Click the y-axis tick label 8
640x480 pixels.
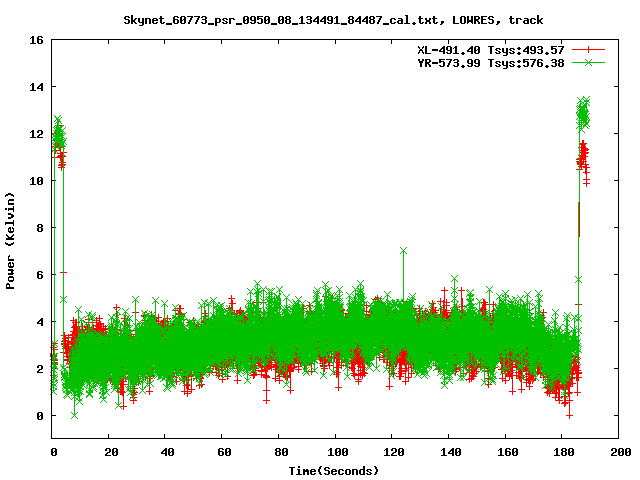(40, 228)
